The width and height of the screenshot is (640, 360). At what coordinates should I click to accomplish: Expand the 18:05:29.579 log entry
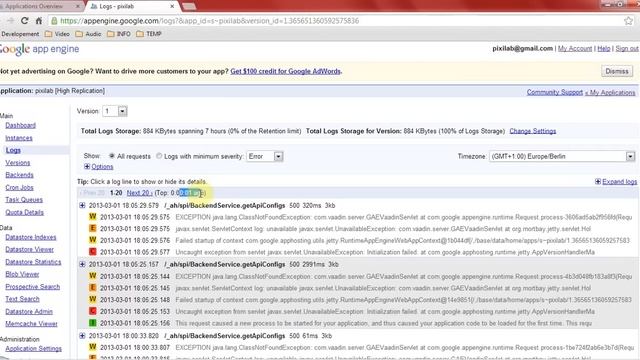point(82,205)
